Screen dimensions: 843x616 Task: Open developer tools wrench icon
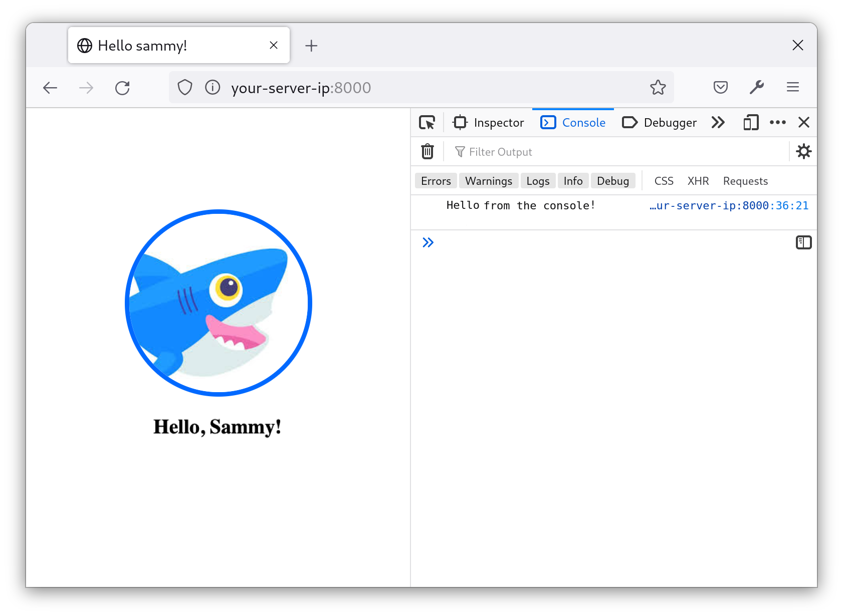coord(757,88)
